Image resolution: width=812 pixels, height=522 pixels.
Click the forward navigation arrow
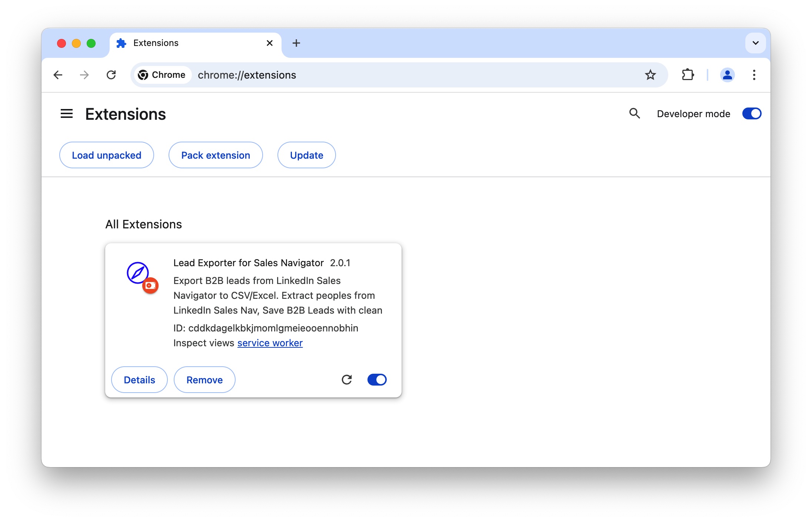[84, 75]
